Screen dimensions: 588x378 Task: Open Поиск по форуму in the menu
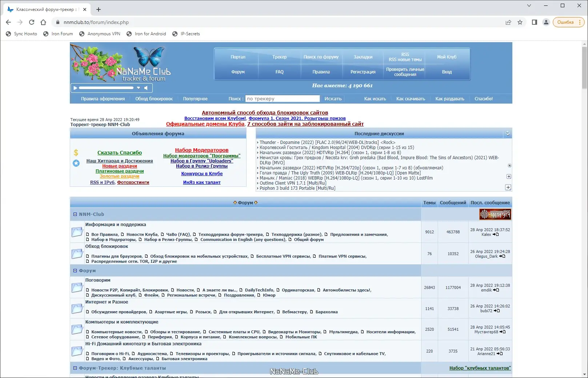coord(321,57)
